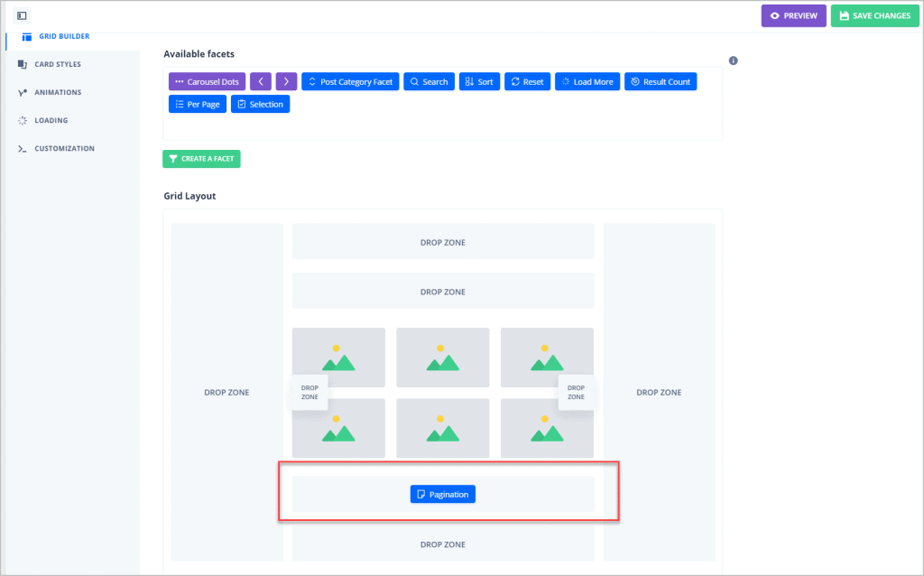Screen dimensions: 924x576
Task: Click the Create a Facet button
Action: [x=201, y=159]
